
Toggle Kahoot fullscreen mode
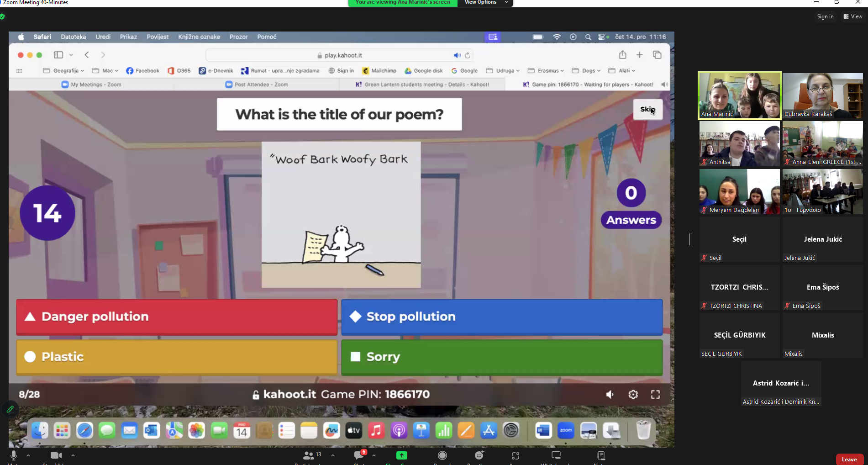[655, 394]
